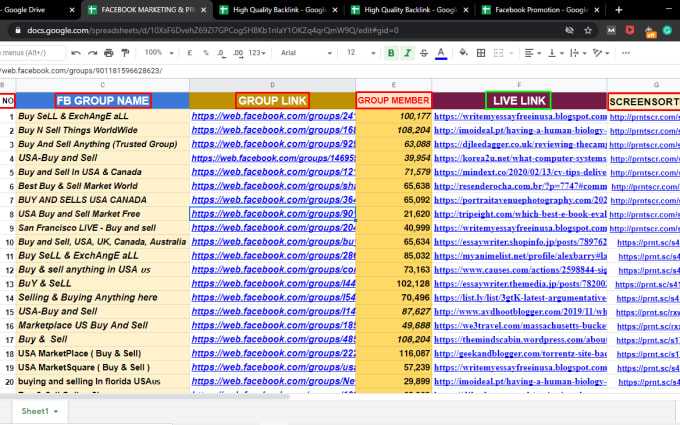
Task: Open the Sheet1 tab options arrow
Action: (56, 411)
